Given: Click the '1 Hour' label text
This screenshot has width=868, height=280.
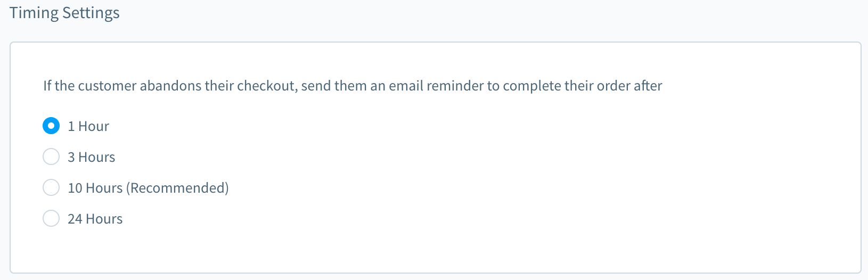Looking at the screenshot, I should pyautogui.click(x=88, y=126).
